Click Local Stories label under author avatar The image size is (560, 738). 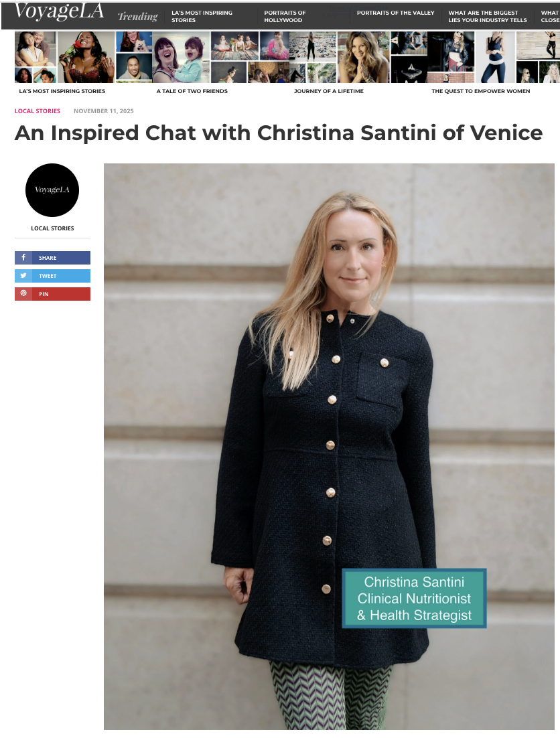point(52,228)
